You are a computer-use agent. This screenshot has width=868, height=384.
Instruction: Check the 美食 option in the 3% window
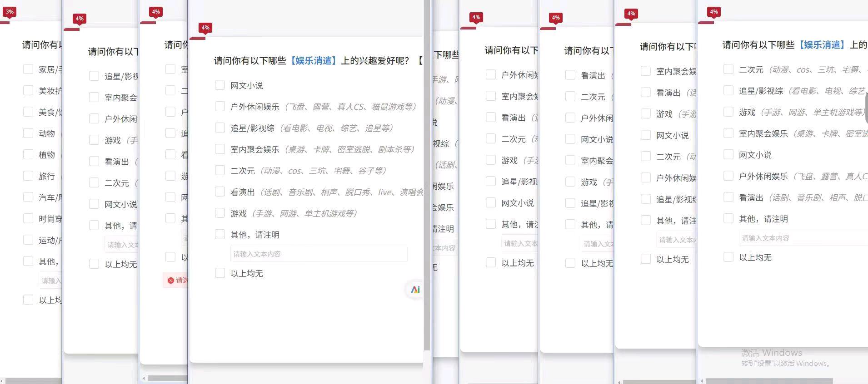click(x=28, y=112)
